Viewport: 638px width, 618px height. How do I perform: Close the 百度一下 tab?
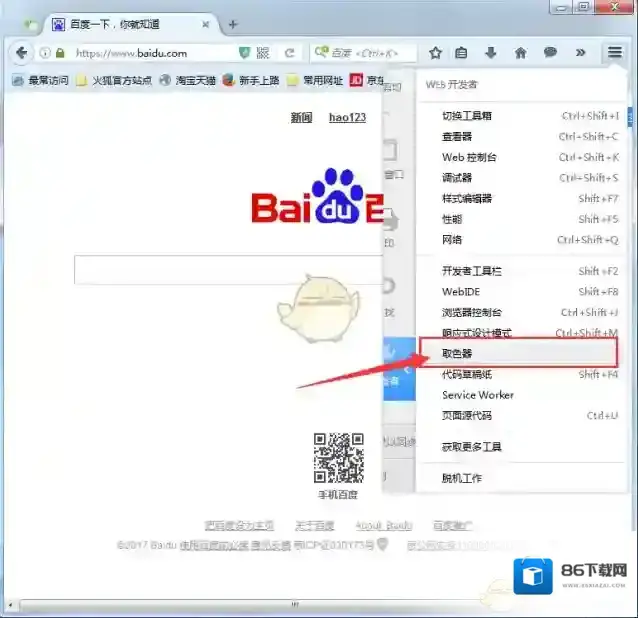205,25
